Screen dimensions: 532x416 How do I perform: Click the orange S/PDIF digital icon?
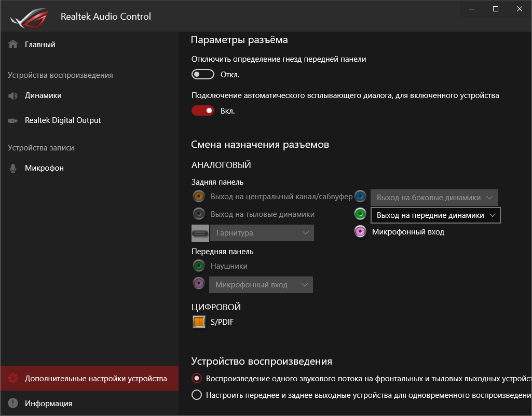point(199,322)
